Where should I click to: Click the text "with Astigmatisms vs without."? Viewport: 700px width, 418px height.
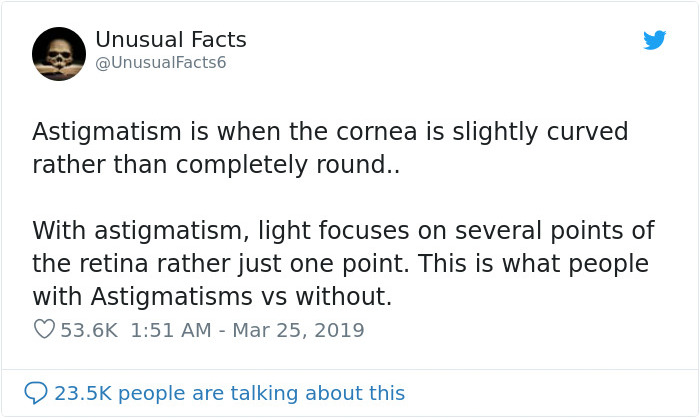point(212,297)
